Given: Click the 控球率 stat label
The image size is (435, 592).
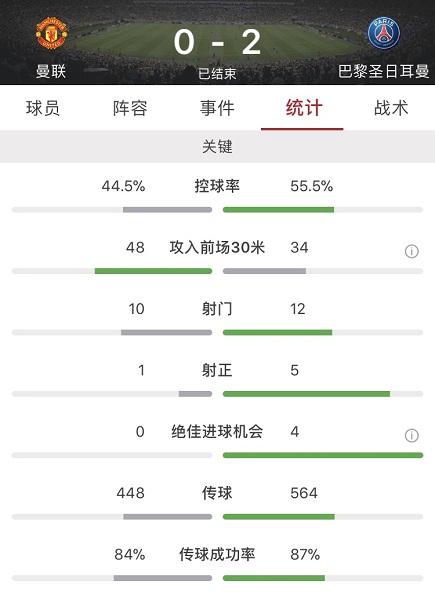Looking at the screenshot, I should (x=217, y=186).
